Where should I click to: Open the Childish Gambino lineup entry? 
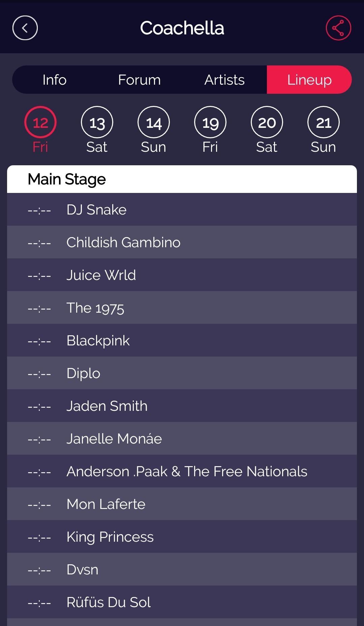click(x=182, y=242)
